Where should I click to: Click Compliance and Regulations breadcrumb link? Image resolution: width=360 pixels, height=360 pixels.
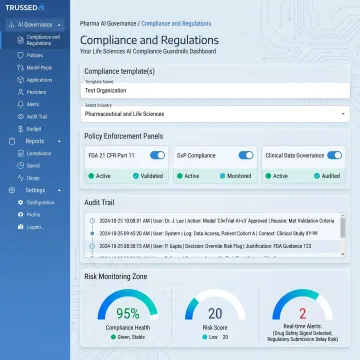176,24
